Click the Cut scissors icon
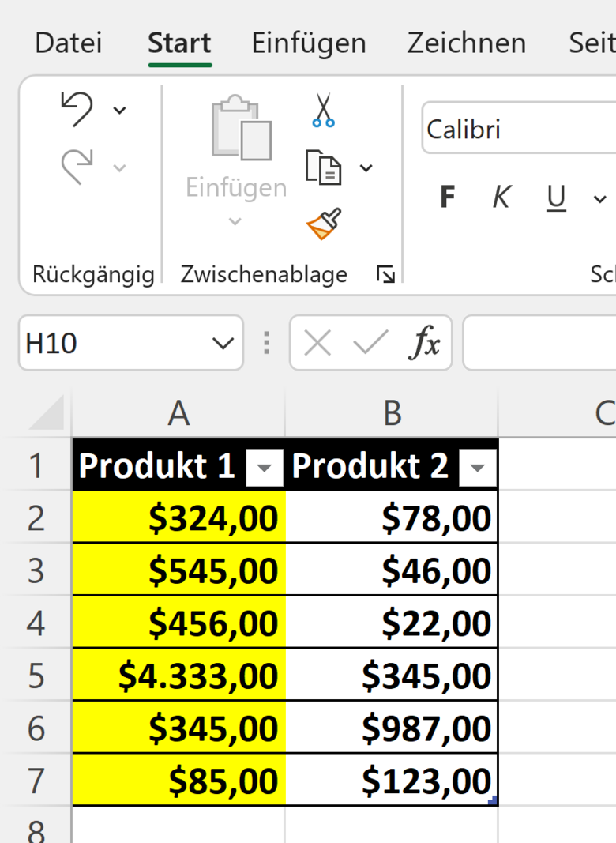This screenshot has height=843, width=616. tap(323, 110)
